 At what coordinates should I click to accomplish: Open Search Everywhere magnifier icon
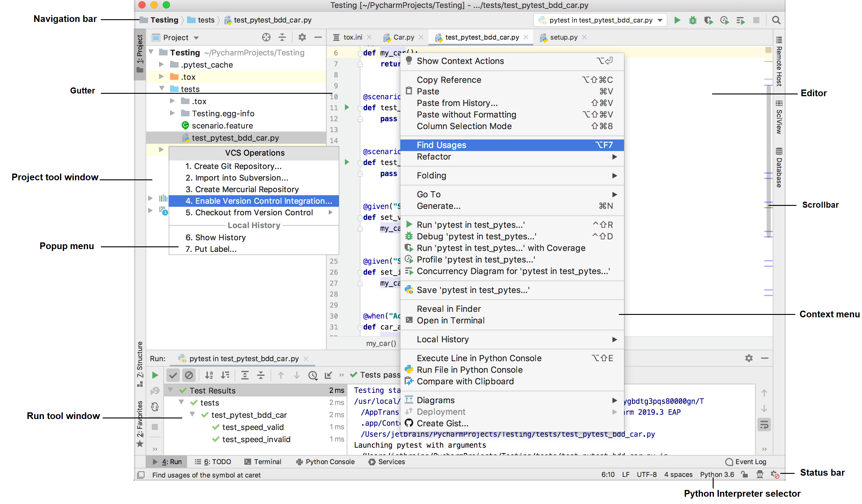click(776, 20)
